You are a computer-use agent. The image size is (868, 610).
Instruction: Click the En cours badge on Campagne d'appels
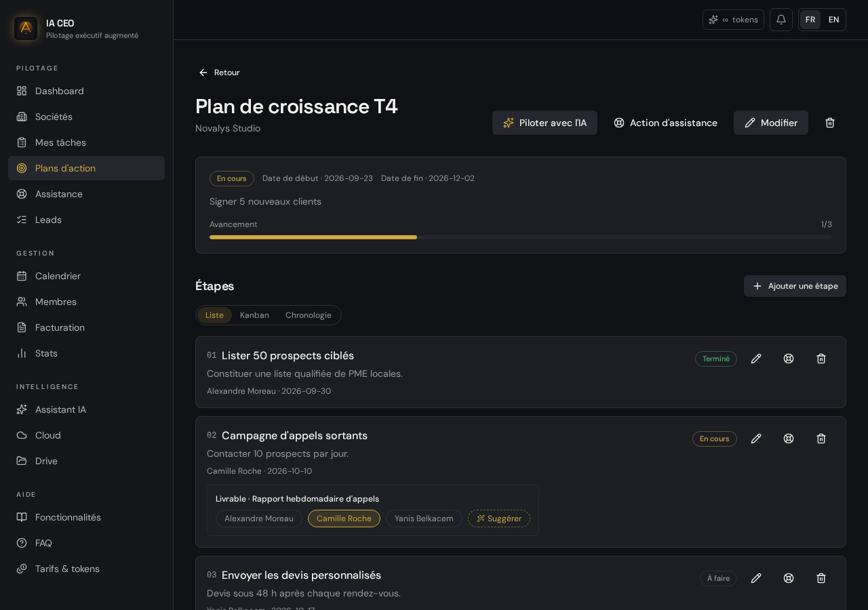[715, 439]
